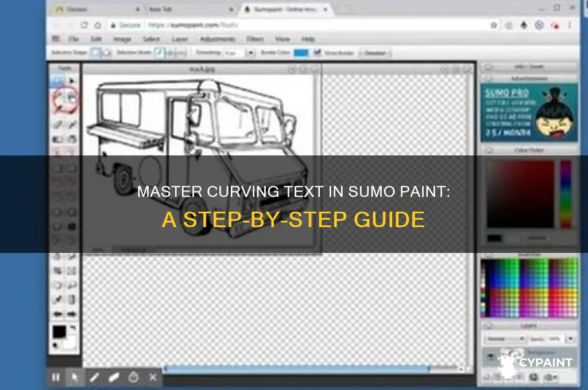Screen dimensions: 588x390
Task: Select the Move tool arrow in Tools panel
Action: [72, 80]
